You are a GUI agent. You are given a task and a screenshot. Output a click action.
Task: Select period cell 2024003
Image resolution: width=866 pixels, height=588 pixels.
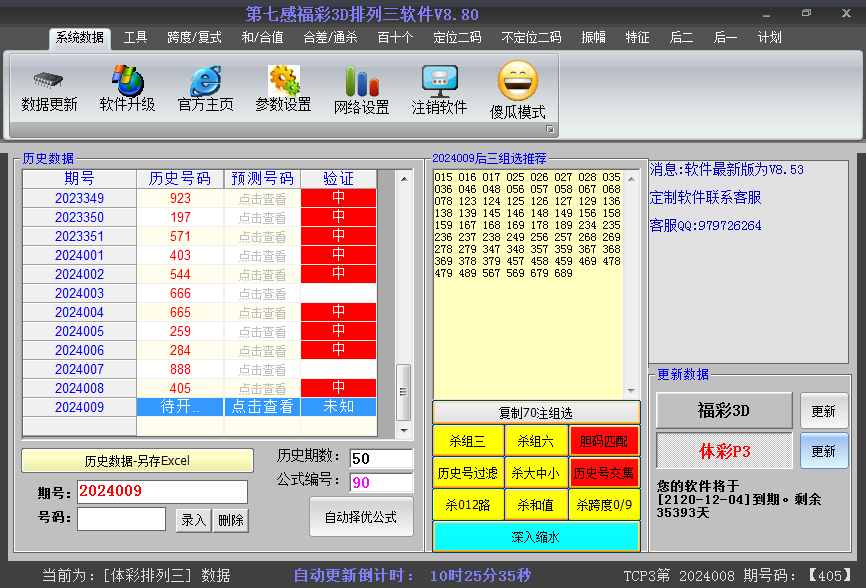click(80, 293)
